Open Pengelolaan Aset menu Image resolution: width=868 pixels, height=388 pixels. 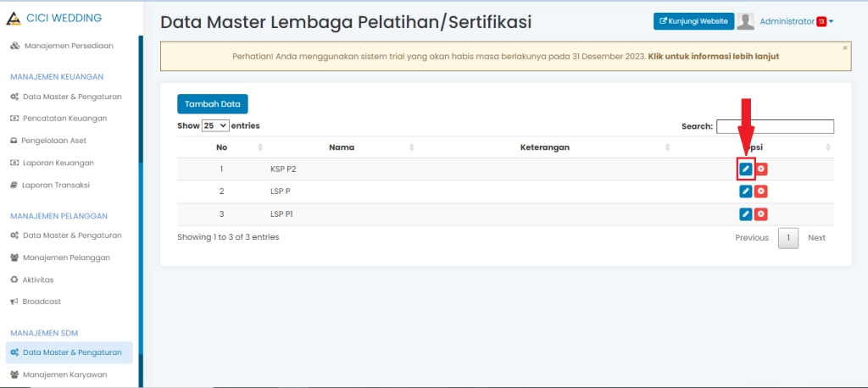(x=48, y=141)
